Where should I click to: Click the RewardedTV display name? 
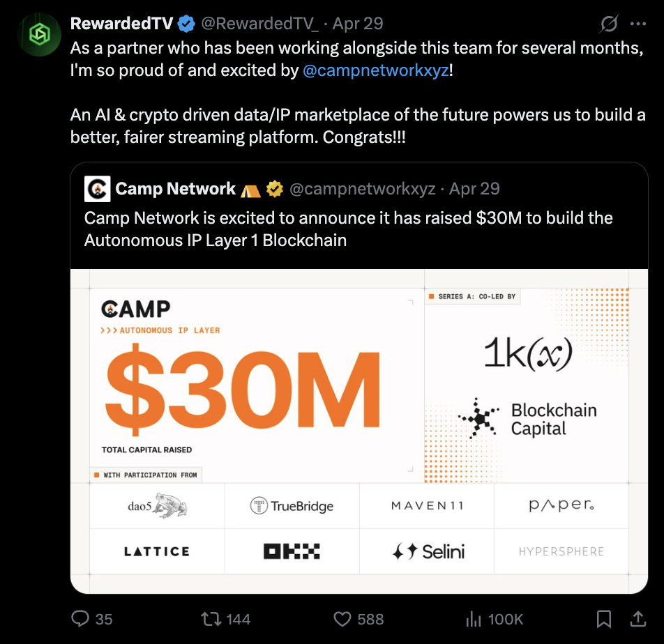point(121,24)
